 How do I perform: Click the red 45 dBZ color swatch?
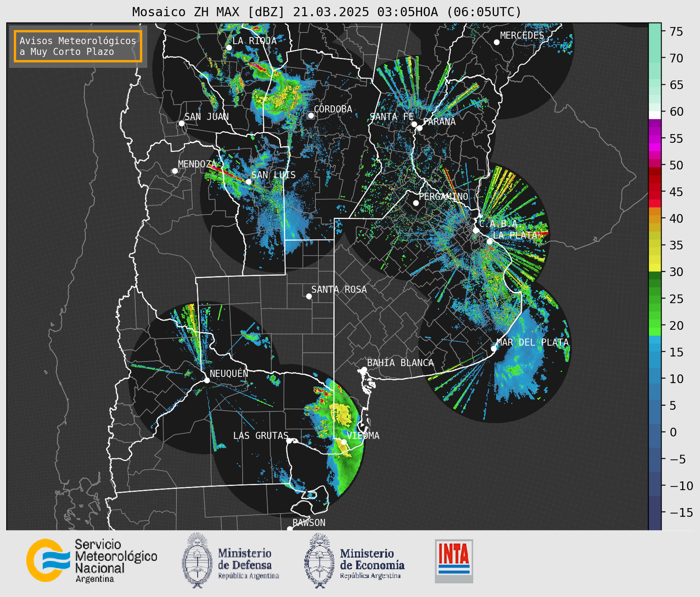click(x=655, y=192)
